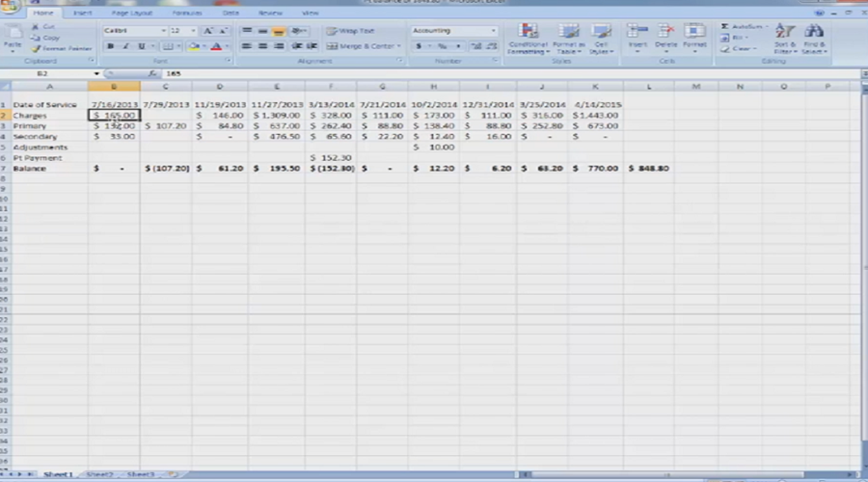Apply middle vertical alignment
The height and width of the screenshot is (482, 868).
[263, 31]
